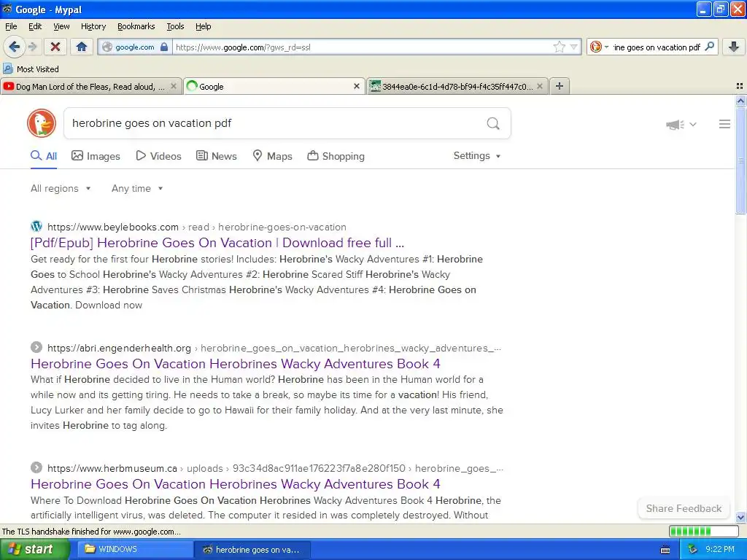Open the hamburger side menu
Image resolution: width=747 pixels, height=560 pixels.
(x=724, y=124)
